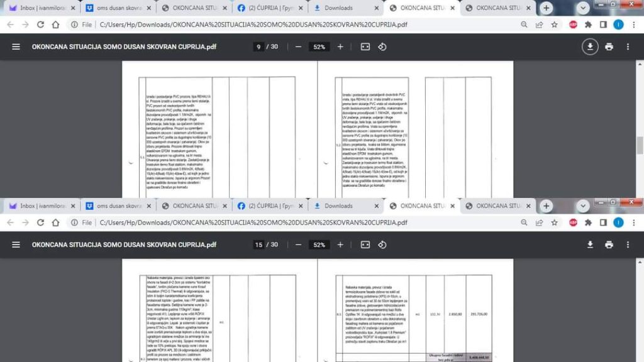Open the Extensions puzzle icon in page 9 window
The height and width of the screenshot is (362, 644).
pos(588,25)
